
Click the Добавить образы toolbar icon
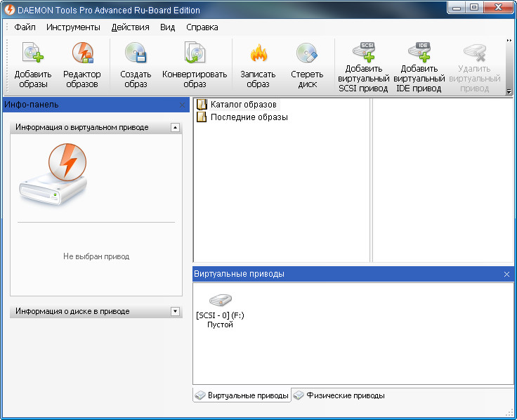point(33,55)
